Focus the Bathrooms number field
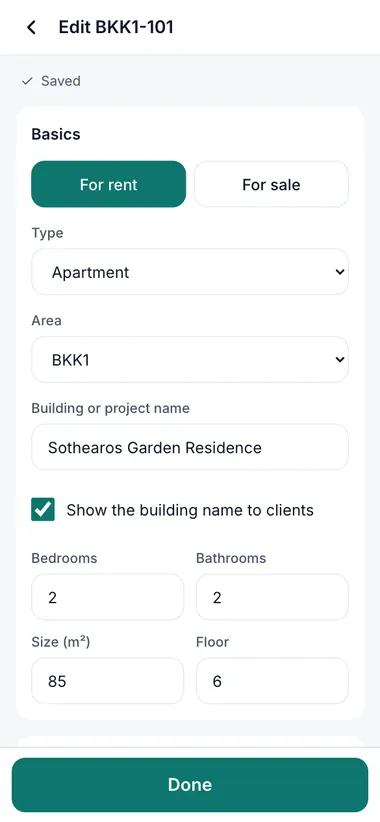380x822 pixels. coord(272,597)
